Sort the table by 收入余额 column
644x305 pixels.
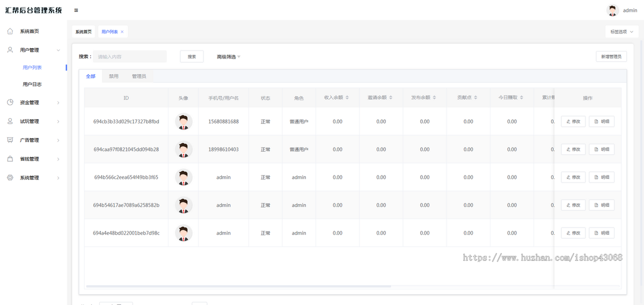(347, 98)
